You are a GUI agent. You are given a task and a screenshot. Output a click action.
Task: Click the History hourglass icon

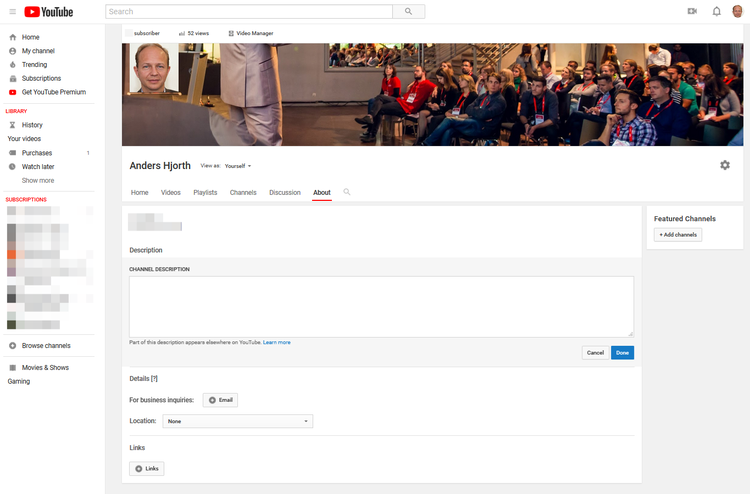pyautogui.click(x=13, y=125)
